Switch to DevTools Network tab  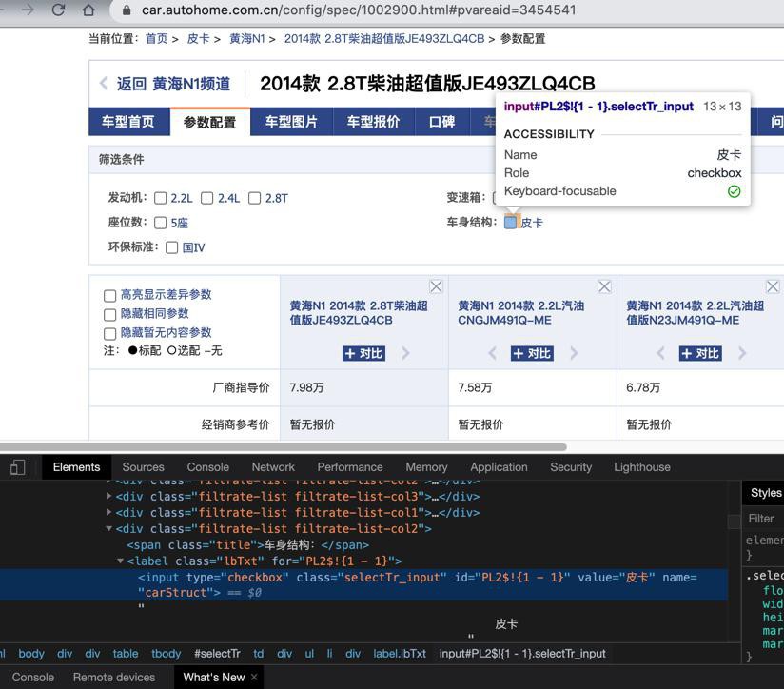click(273, 467)
